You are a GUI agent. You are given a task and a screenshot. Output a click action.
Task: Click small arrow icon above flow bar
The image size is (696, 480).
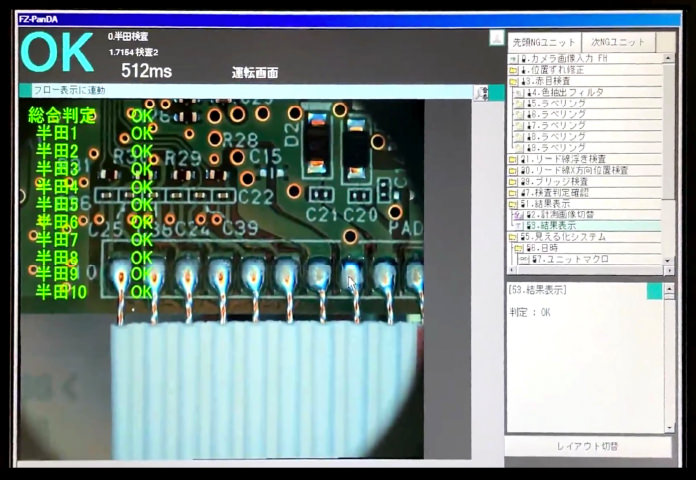point(496,38)
